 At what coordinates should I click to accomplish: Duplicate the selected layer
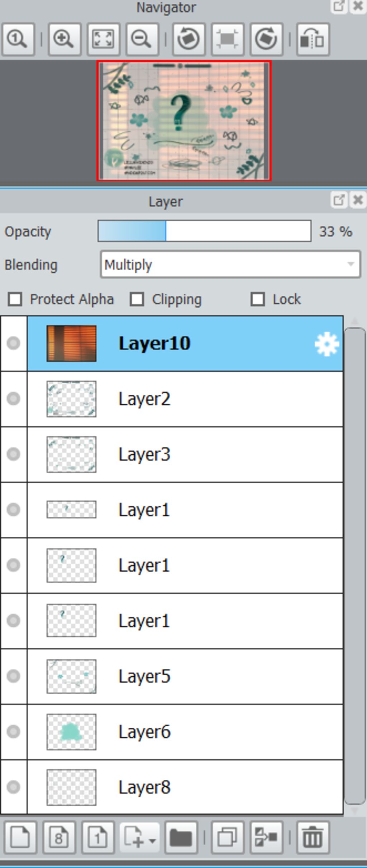click(228, 837)
